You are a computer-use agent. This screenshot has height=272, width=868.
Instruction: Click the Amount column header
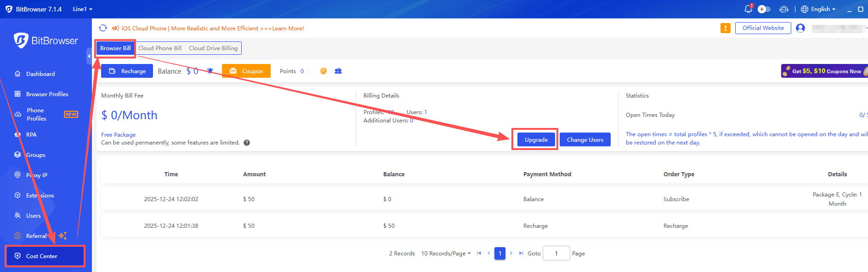[x=255, y=174]
